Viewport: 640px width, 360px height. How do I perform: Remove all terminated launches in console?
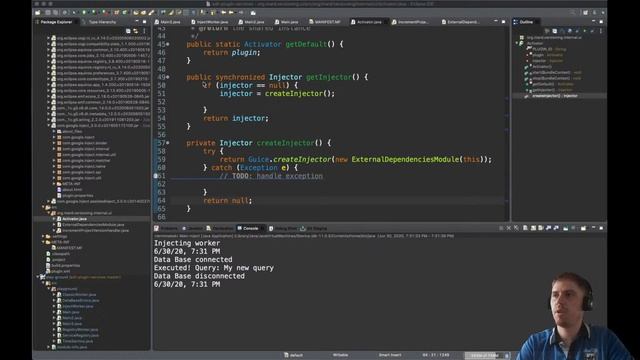click(516, 228)
